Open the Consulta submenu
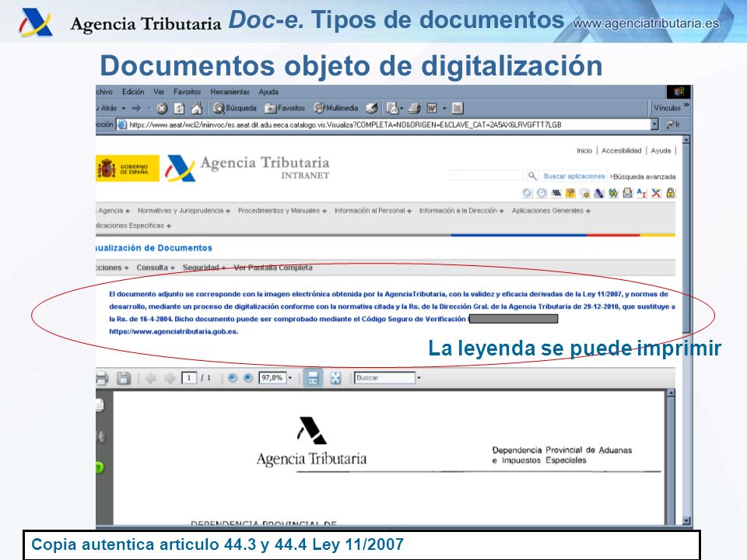The height and width of the screenshot is (560, 747). [156, 268]
